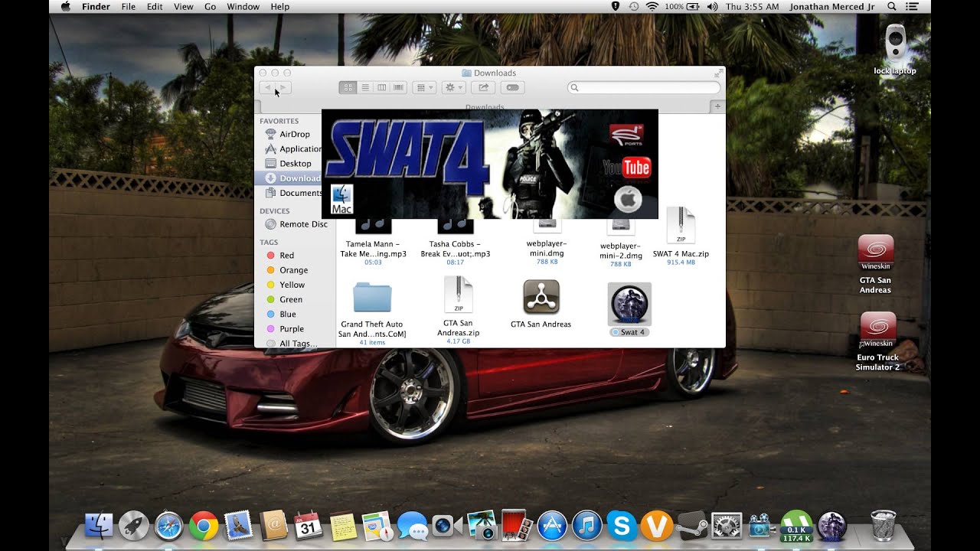
Task: Open the Window menu
Action: coord(243,6)
